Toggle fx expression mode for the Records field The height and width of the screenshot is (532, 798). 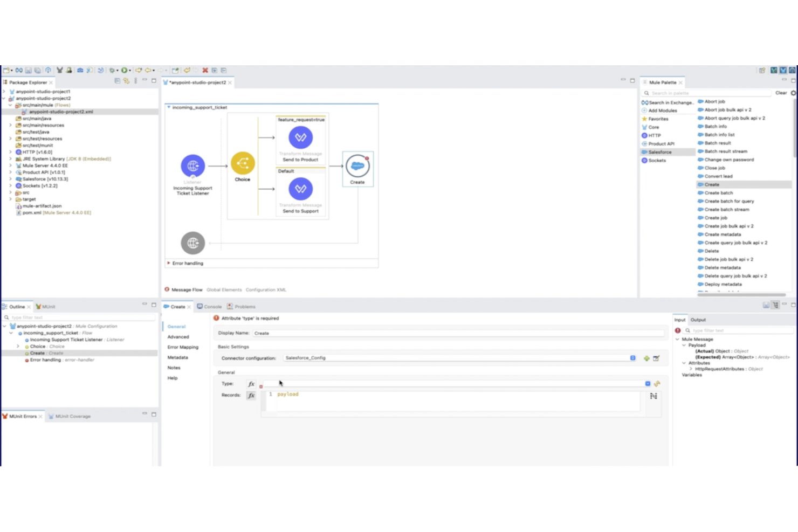(251, 395)
